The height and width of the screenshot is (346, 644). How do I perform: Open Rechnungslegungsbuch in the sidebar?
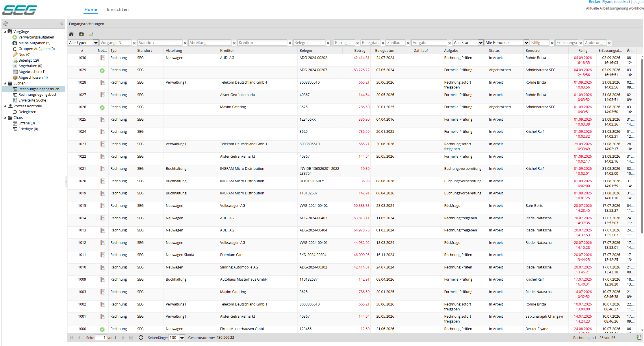coord(38,95)
